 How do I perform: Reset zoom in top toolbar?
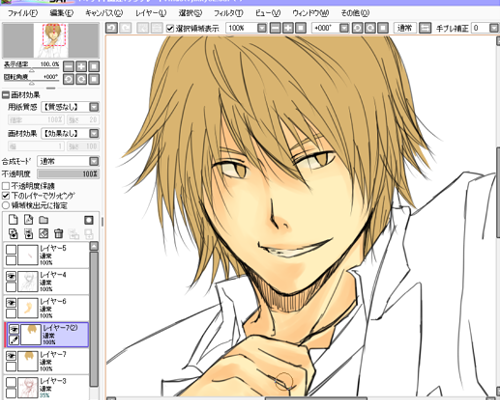tap(300, 28)
